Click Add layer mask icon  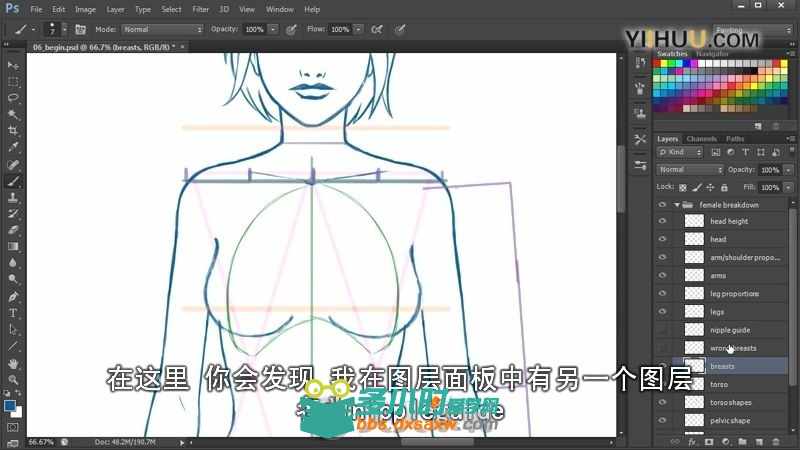click(x=709, y=442)
